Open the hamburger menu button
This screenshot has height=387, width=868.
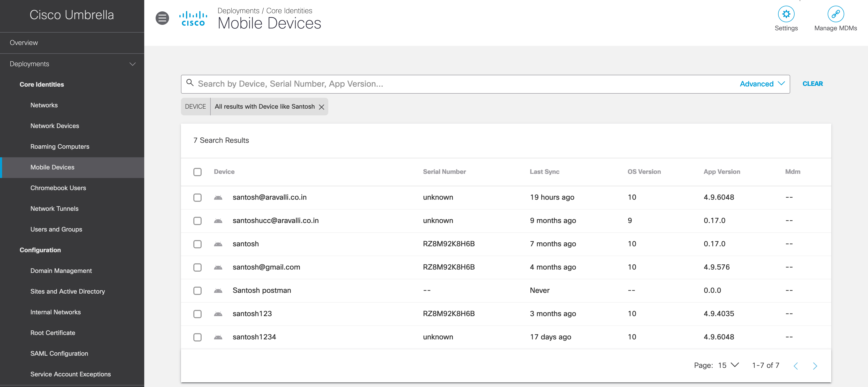[x=162, y=18]
